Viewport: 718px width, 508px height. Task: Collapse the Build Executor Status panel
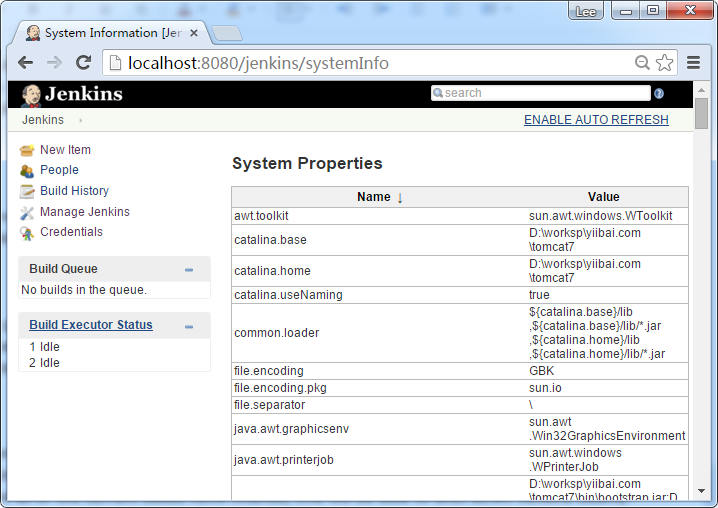[189, 326]
